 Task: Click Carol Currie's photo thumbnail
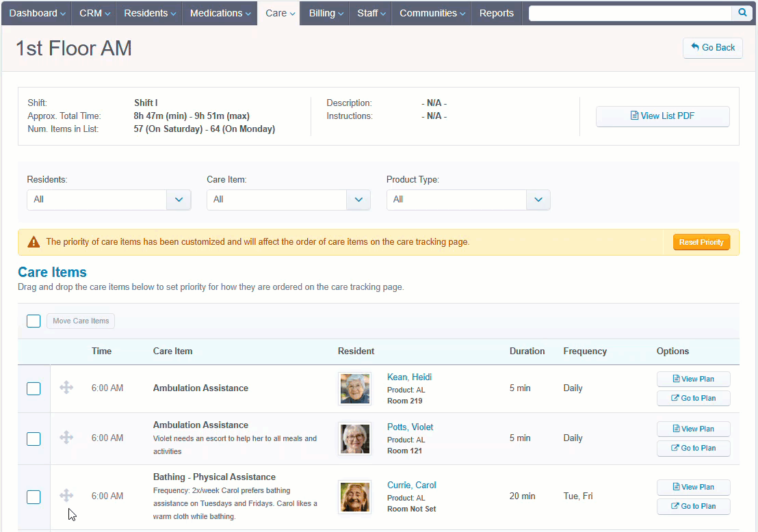tap(355, 496)
